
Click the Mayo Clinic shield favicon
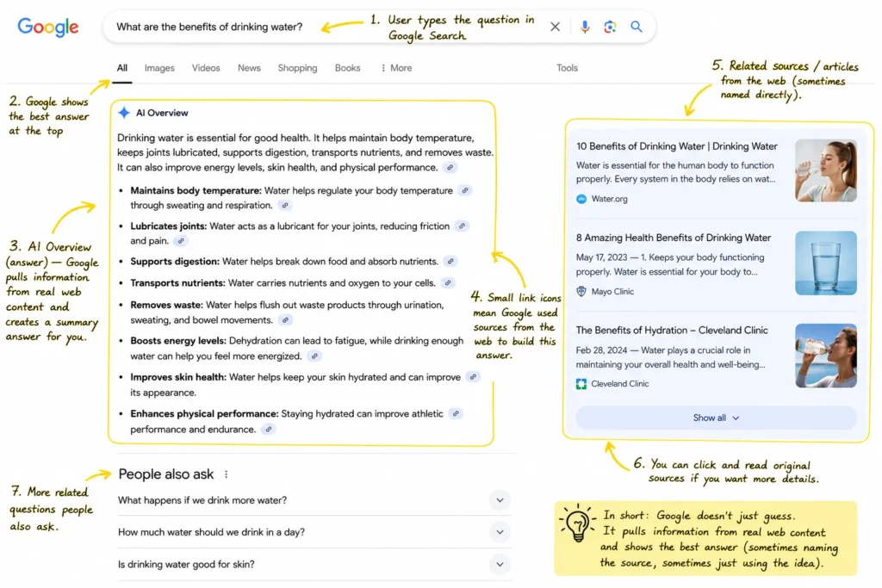(x=581, y=291)
